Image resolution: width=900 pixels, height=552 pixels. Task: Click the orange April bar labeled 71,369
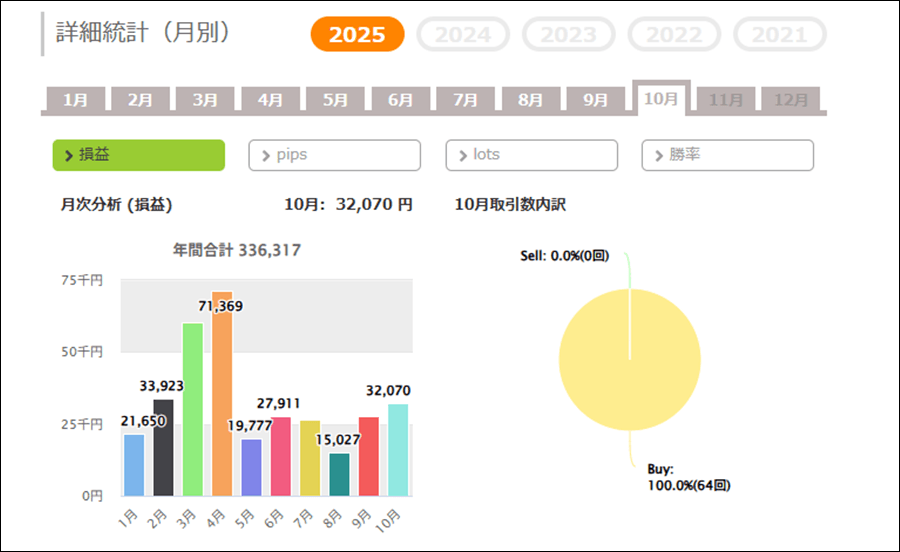(222, 400)
